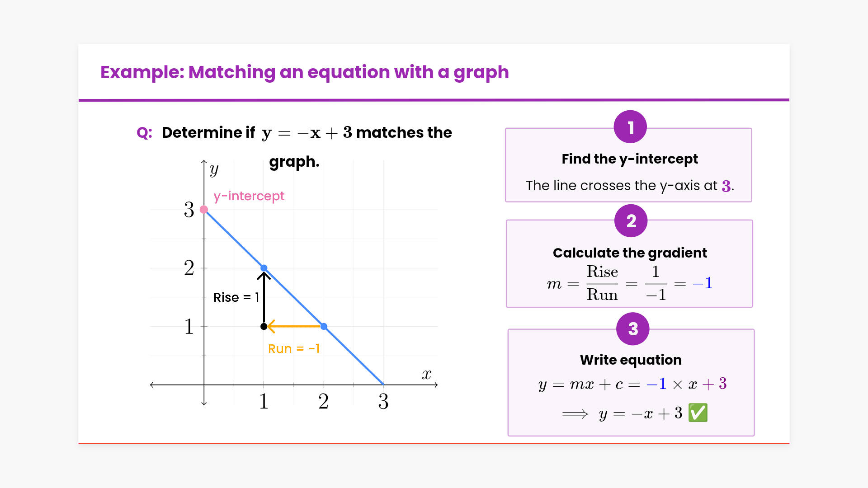Click the purple step 3 circle

click(633, 329)
